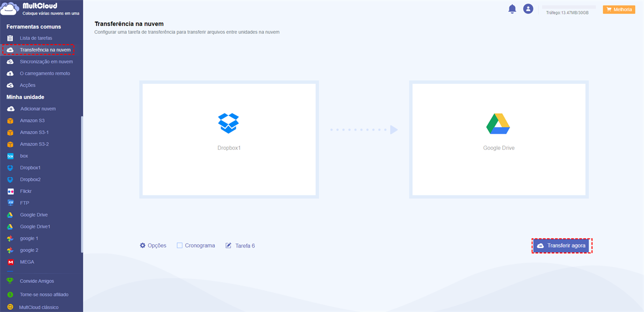The width and height of the screenshot is (644, 312).
Task: Click the MEGA icon
Action: coord(10,262)
